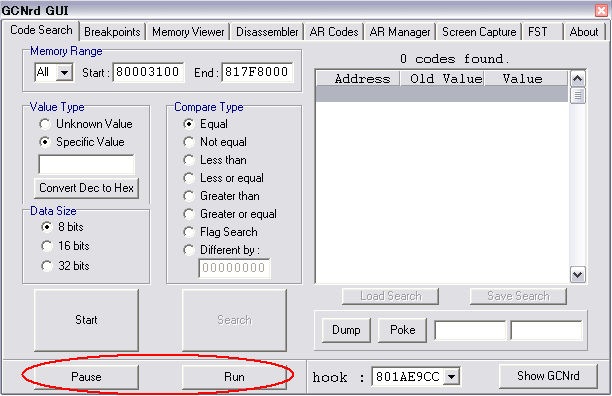Image resolution: width=612 pixels, height=396 pixels.
Task: Click the specific value input box
Action: coord(86,164)
